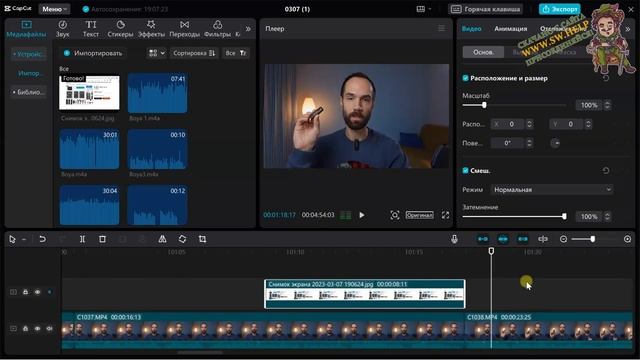
Task: Click the rotation degree input field
Action: [508, 143]
